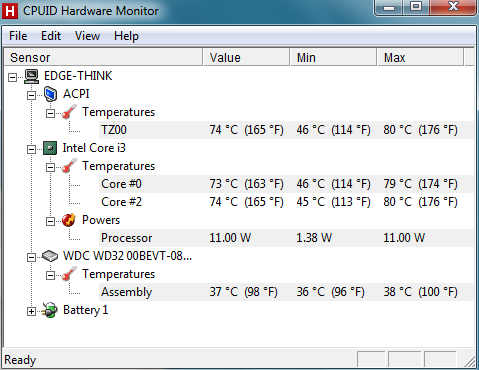The height and width of the screenshot is (370, 479).
Task: Click the Sensor column header
Action: (x=103, y=57)
